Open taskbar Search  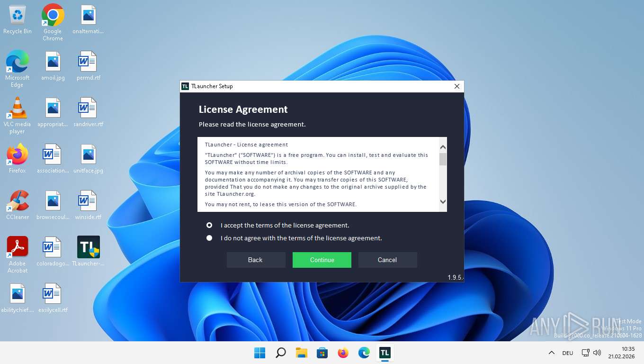(280, 353)
